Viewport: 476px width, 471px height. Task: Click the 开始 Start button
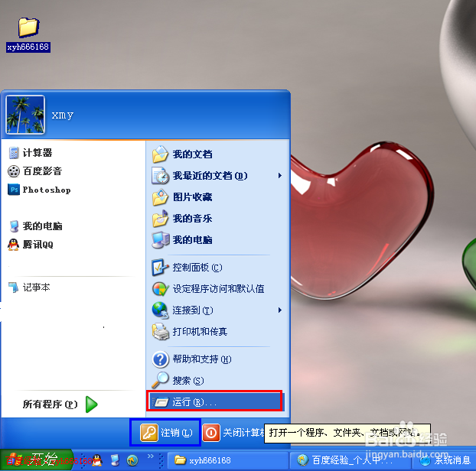[x=36, y=460]
